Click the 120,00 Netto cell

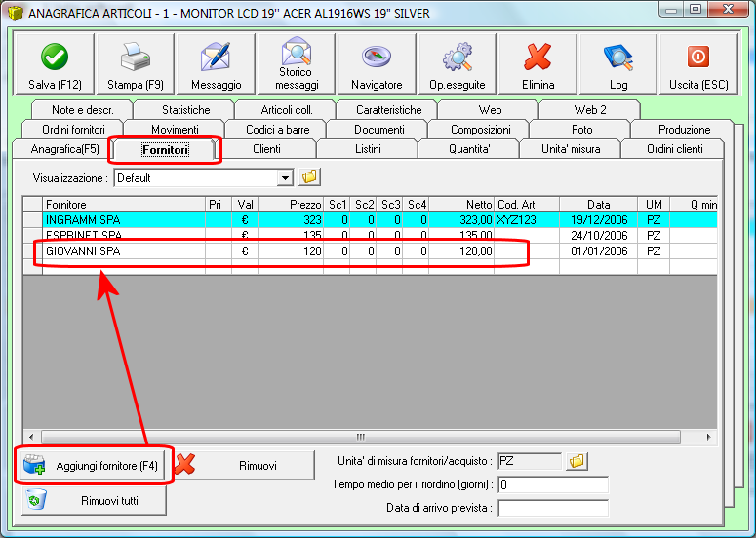(x=461, y=250)
